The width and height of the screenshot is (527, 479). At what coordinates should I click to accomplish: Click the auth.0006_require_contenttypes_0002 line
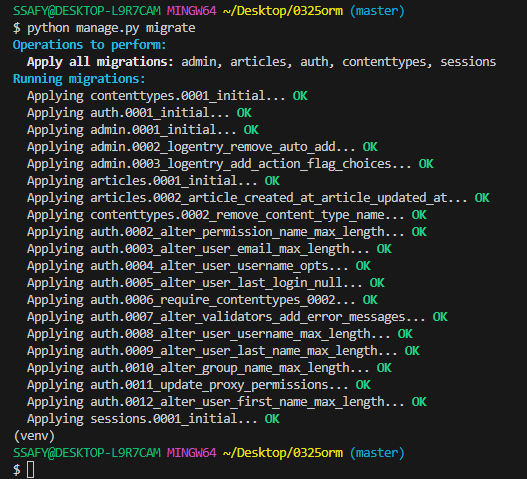pyautogui.click(x=202, y=300)
